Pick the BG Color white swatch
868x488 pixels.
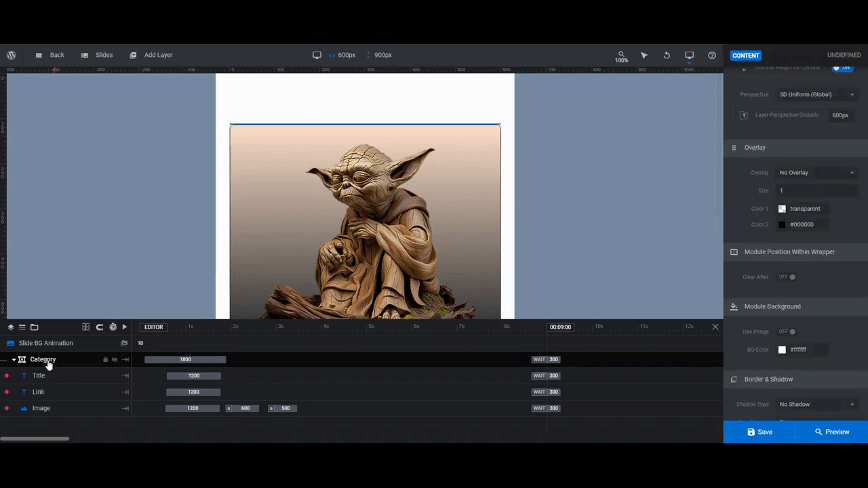[x=782, y=350]
